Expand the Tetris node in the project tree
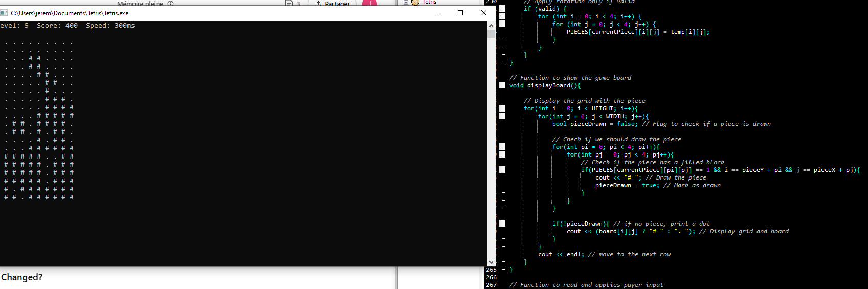 pyautogui.click(x=406, y=2)
